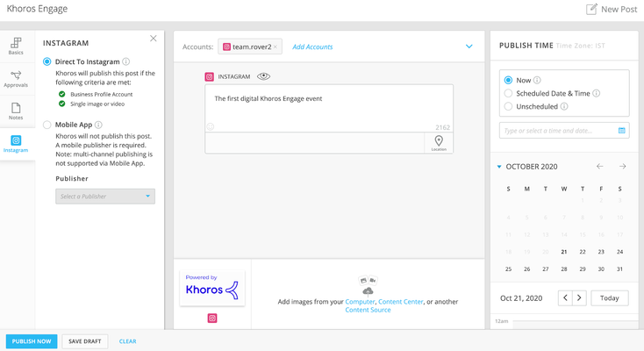Add a Location to the post

click(x=439, y=143)
